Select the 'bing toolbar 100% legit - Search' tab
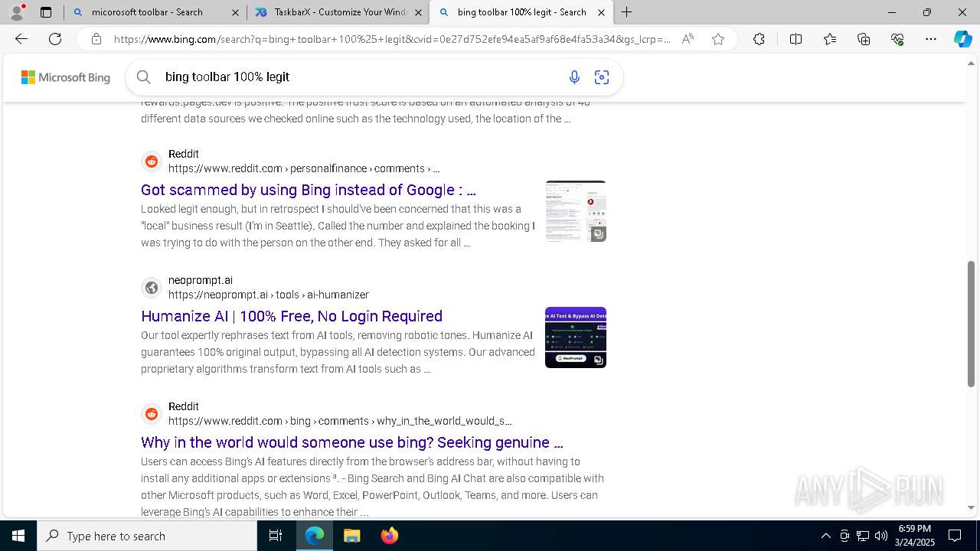 521,12
